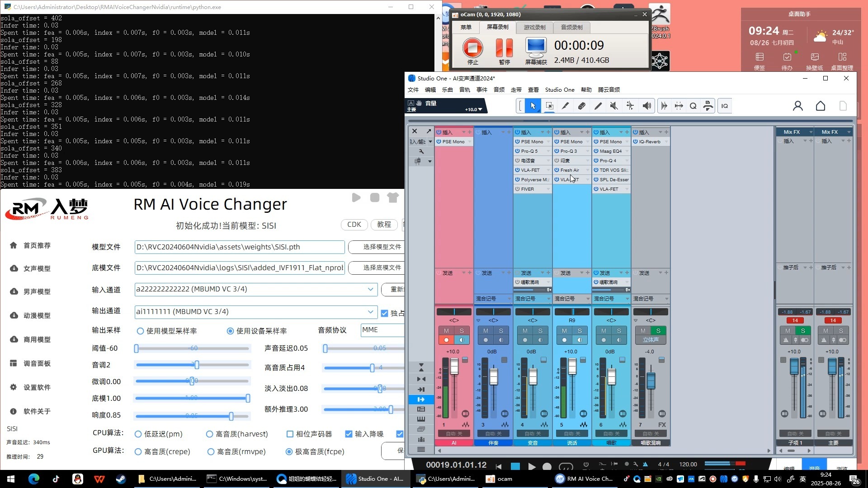Image resolution: width=868 pixels, height=488 pixels.
Task: Open the 文件 menu in Studio One
Action: pyautogui.click(x=413, y=89)
